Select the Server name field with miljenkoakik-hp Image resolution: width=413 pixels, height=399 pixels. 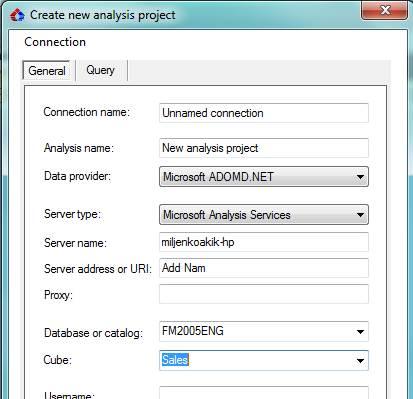[264, 242]
